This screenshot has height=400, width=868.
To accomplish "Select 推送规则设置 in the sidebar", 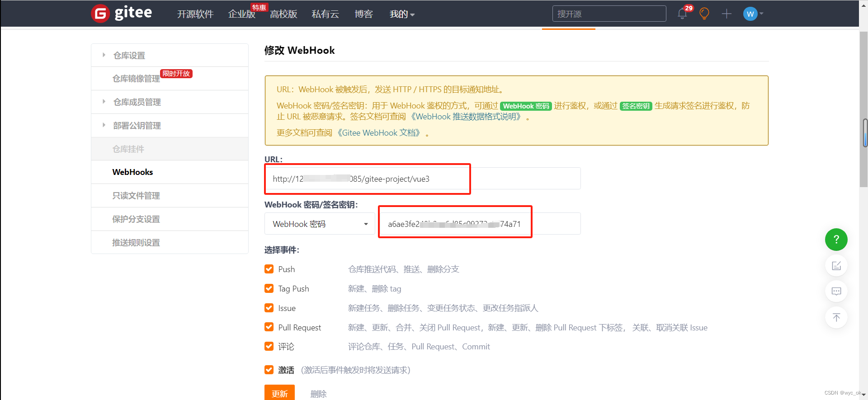I will point(170,243).
